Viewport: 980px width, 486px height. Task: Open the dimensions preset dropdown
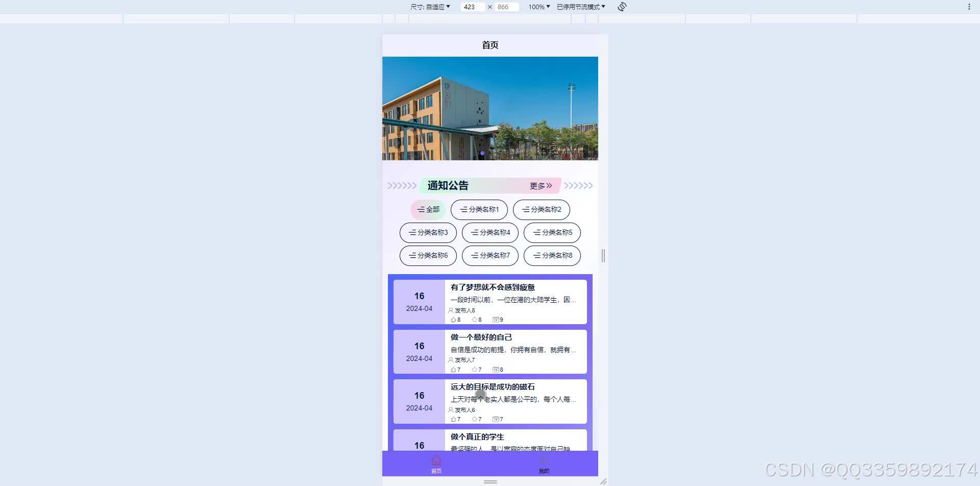point(430,7)
